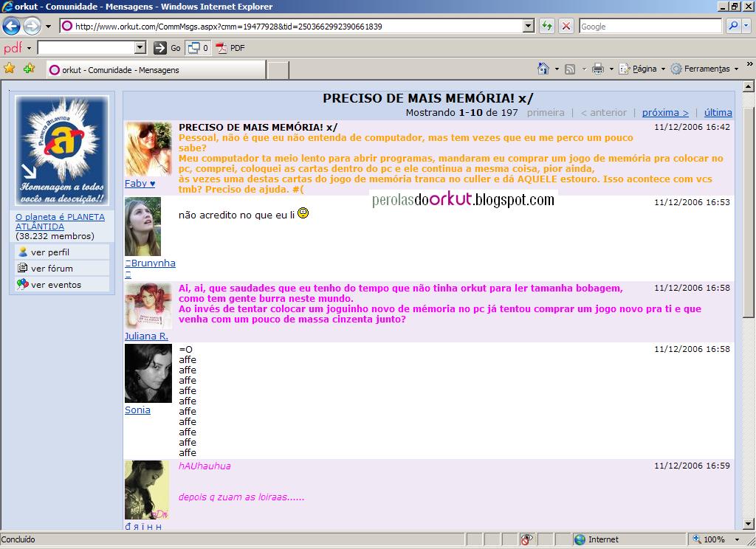
Task: Click the Stop loading red X icon
Action: click(x=566, y=26)
